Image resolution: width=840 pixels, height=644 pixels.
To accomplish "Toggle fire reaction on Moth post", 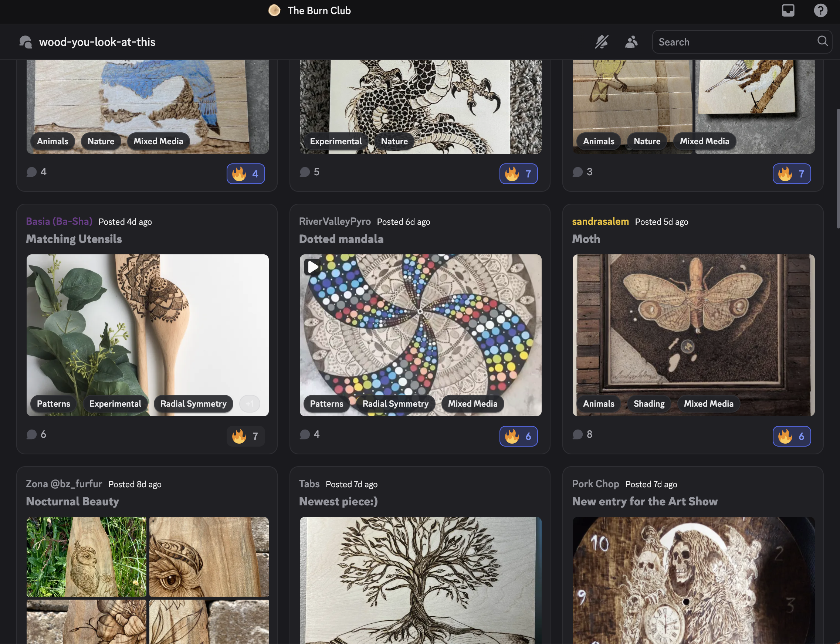I will pos(791,436).
